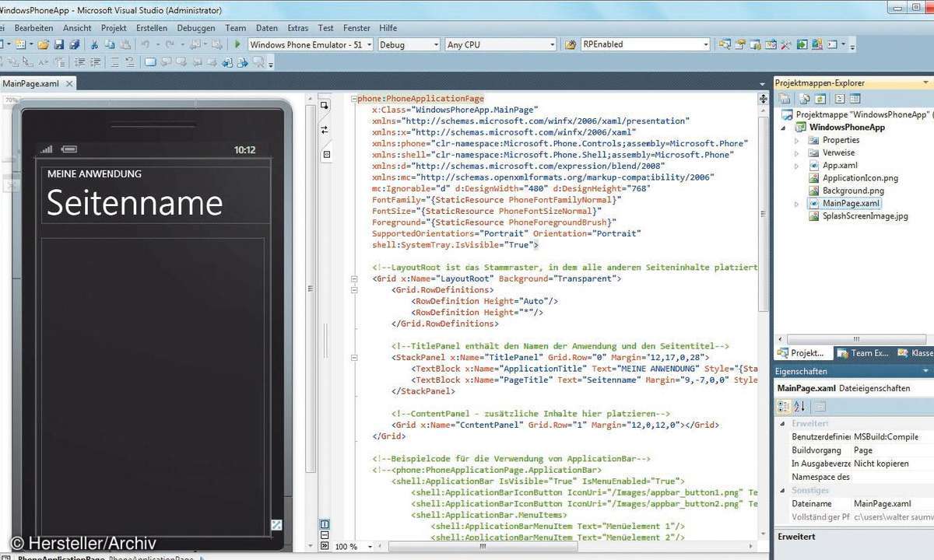Viewport: 934px width, 560px height.
Task: Click the fit-to-view icon at designer bottom right
Action: (276, 525)
